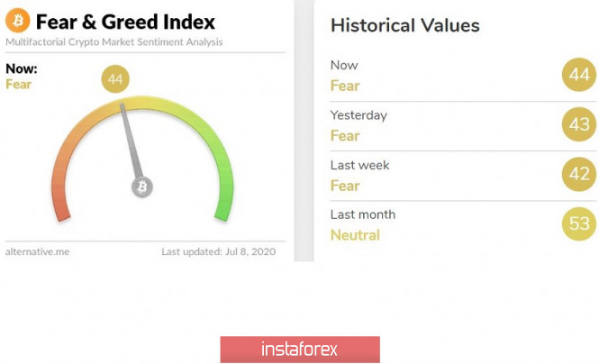Screen dimensions: 599x364
Task: Click the Historical Values heading
Action: click(404, 25)
